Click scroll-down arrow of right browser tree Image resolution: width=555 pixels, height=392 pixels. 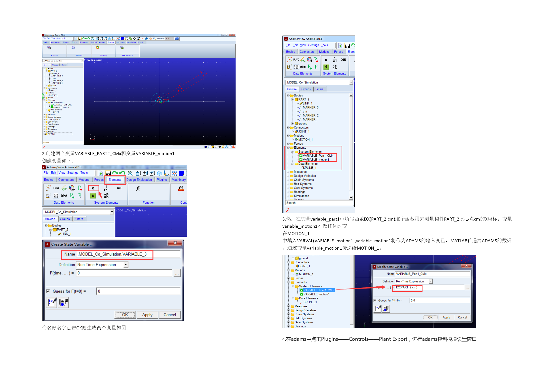351,198
